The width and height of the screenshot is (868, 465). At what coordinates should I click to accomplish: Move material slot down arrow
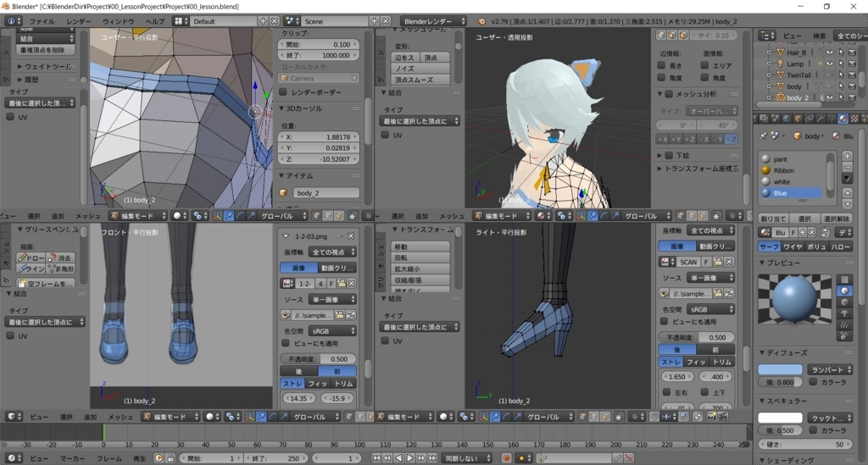[x=847, y=204]
